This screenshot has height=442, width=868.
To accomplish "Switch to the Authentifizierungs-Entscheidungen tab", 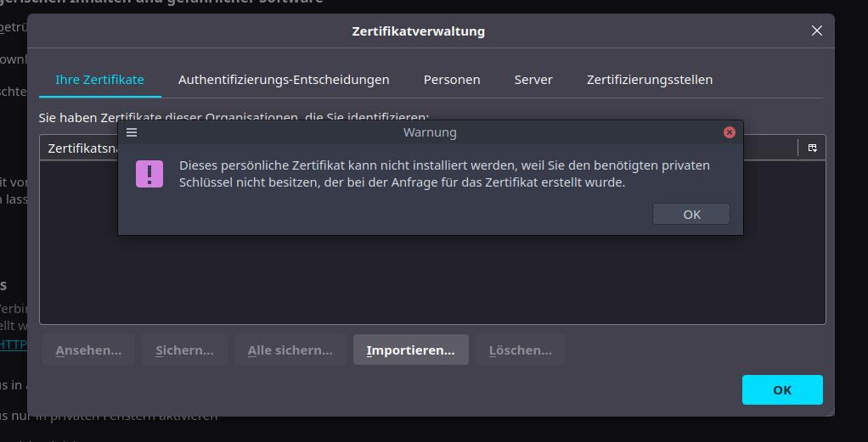I will pyautogui.click(x=284, y=79).
